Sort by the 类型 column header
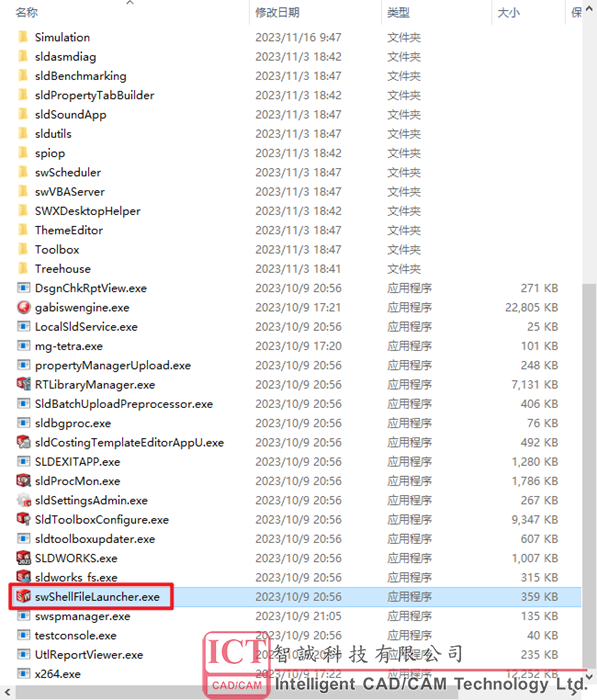 tap(398, 12)
